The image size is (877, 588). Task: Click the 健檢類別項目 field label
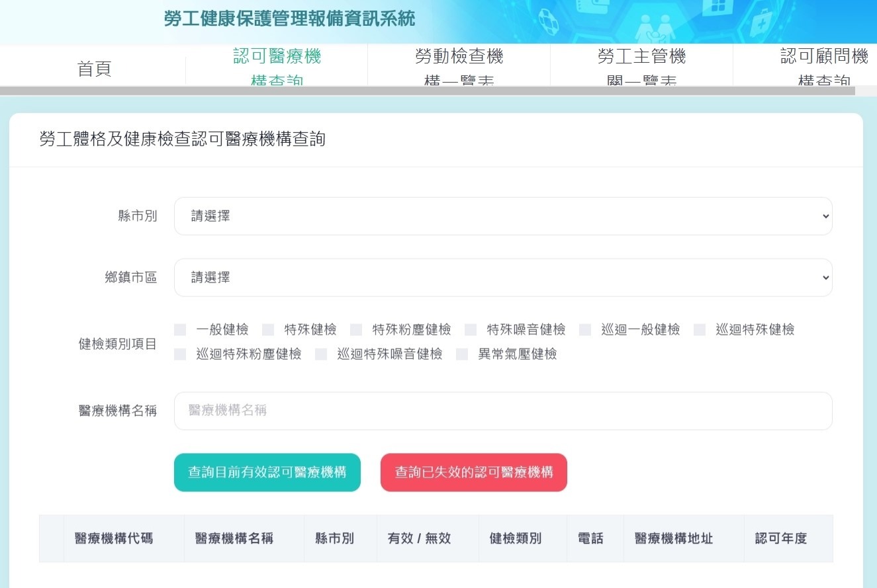(x=118, y=344)
